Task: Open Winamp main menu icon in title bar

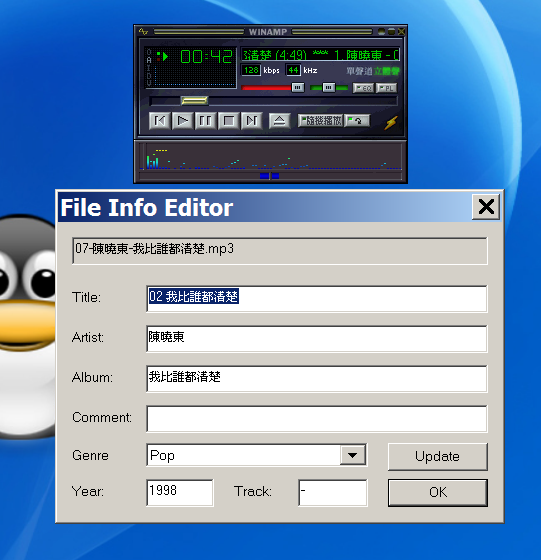Action: tap(143, 31)
